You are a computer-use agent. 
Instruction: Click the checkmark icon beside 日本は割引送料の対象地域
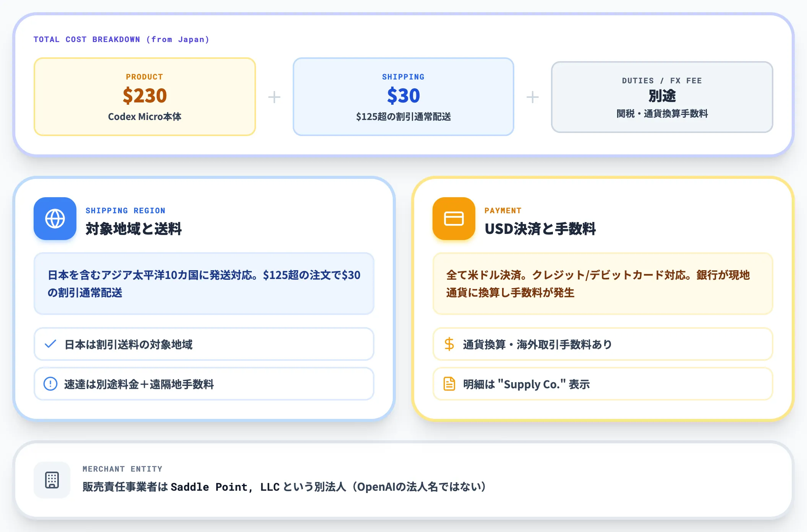50,344
